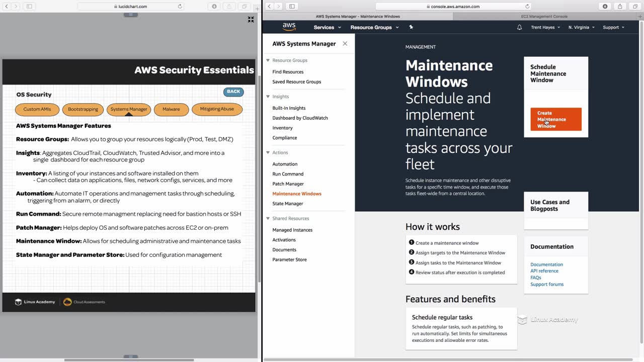Open the AWS notifications bell
The image size is (644, 362).
[x=519, y=27]
